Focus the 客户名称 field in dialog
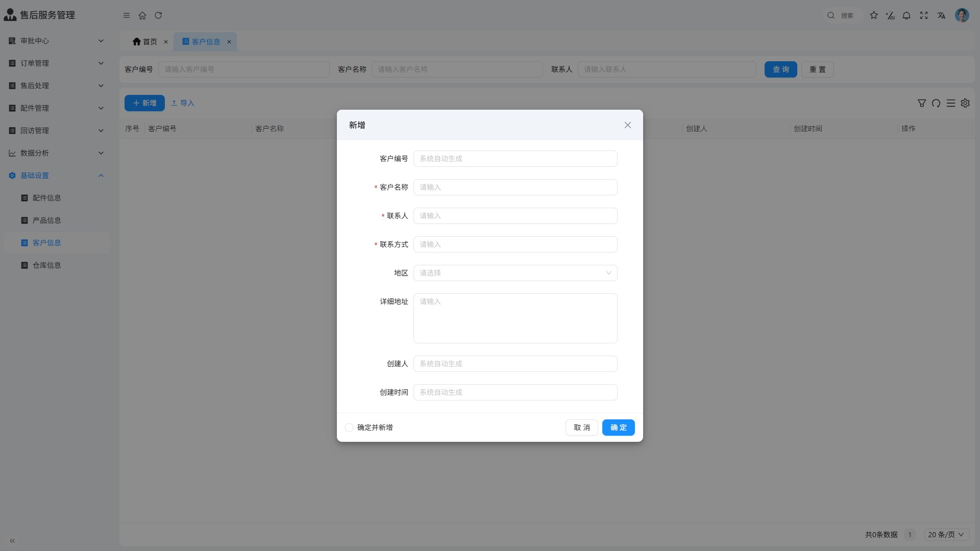The height and width of the screenshot is (551, 980). coord(516,187)
